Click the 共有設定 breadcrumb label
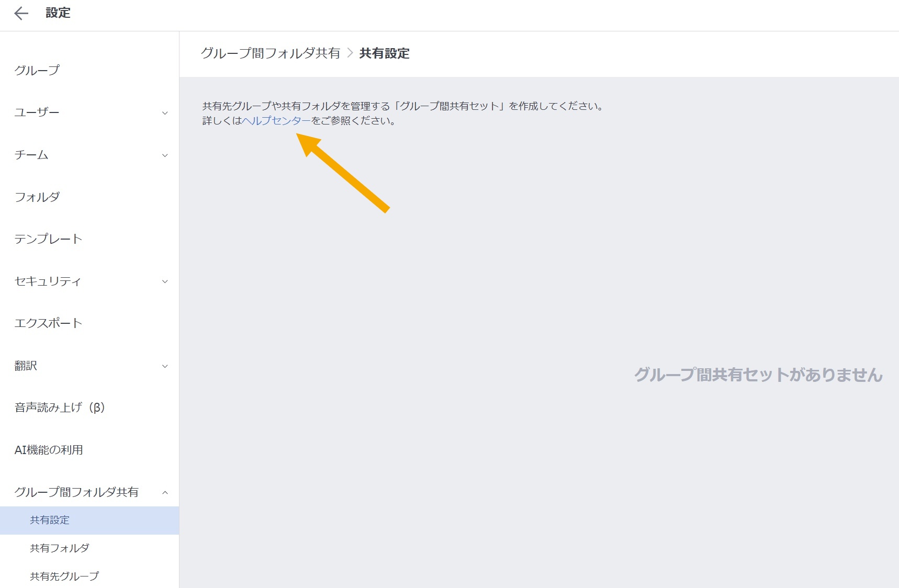899x588 pixels. [384, 53]
